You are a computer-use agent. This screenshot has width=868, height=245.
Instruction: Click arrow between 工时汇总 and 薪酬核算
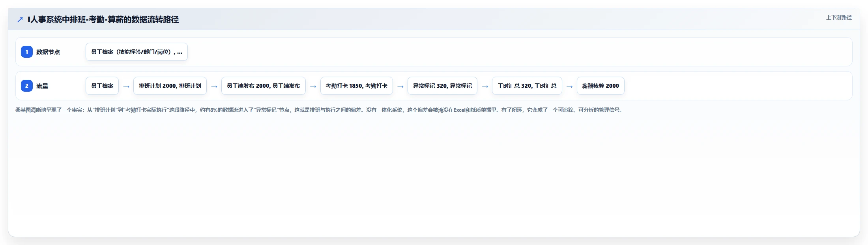pyautogui.click(x=570, y=87)
